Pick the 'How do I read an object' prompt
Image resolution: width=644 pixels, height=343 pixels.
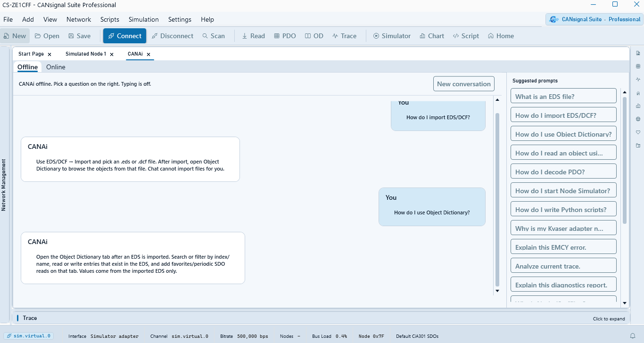[563, 152]
